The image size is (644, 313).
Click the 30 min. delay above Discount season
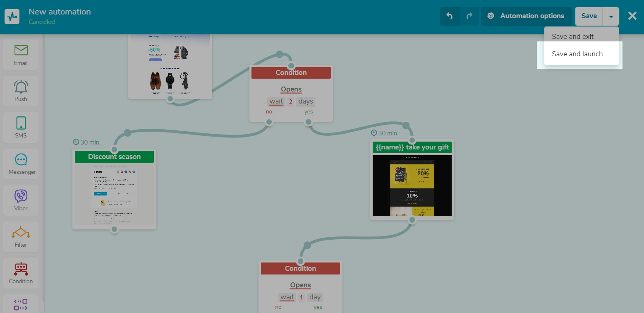87,142
